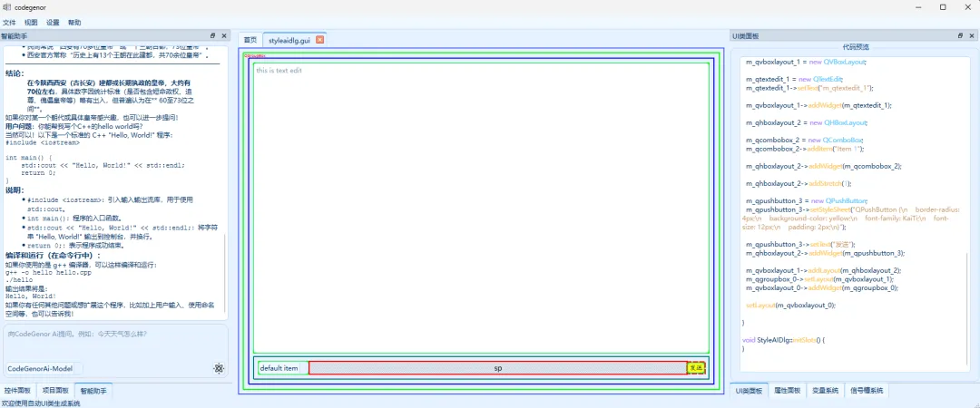Click the 结论: heading in chat
980x408 pixels.
[15, 73]
